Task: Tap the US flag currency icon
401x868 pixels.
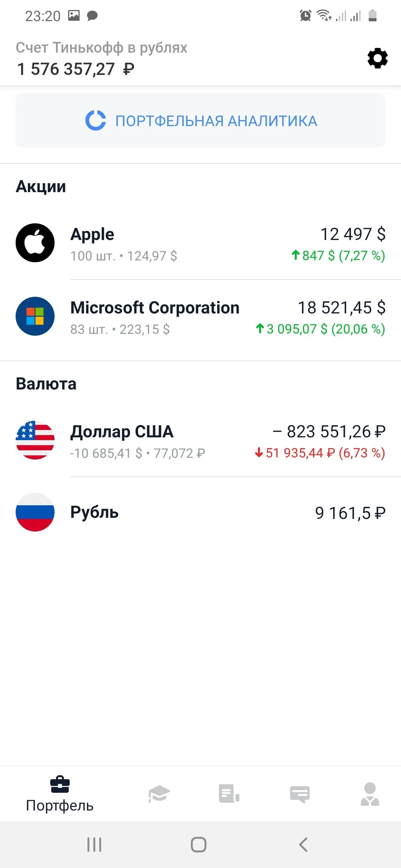Action: [x=35, y=440]
